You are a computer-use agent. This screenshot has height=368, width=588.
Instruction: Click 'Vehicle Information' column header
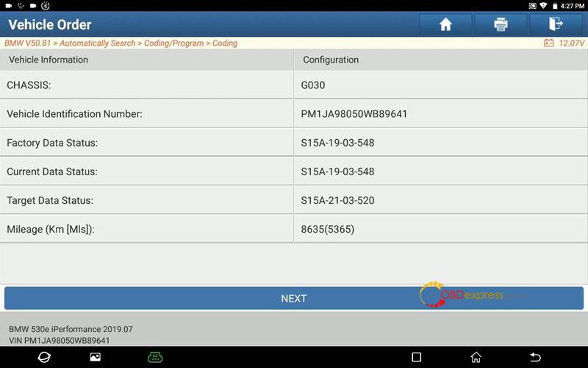tap(49, 60)
